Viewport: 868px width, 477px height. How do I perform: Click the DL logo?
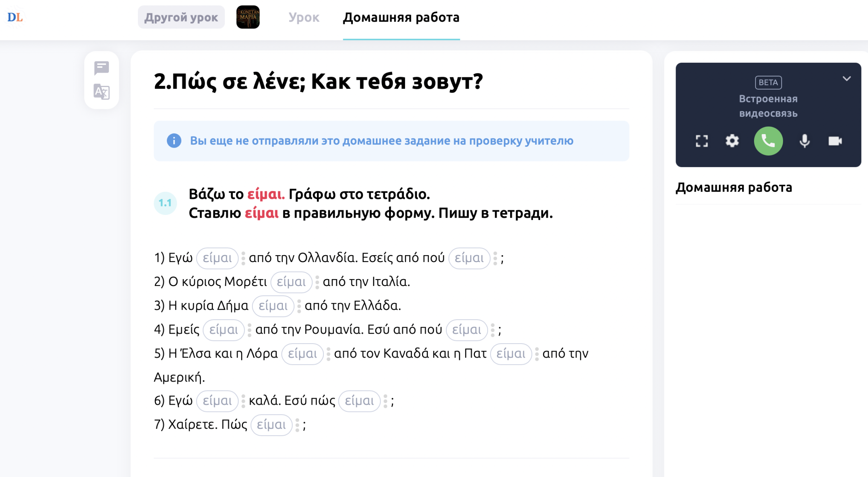(15, 17)
